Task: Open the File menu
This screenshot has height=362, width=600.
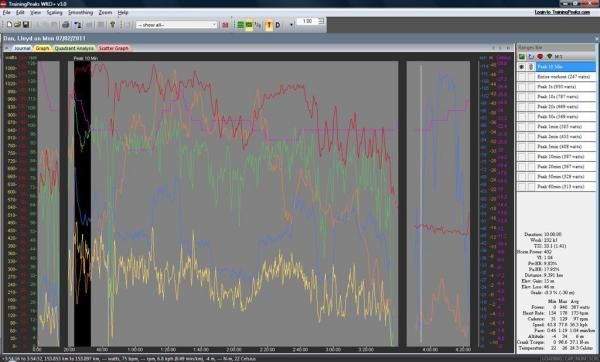Action: [x=7, y=13]
